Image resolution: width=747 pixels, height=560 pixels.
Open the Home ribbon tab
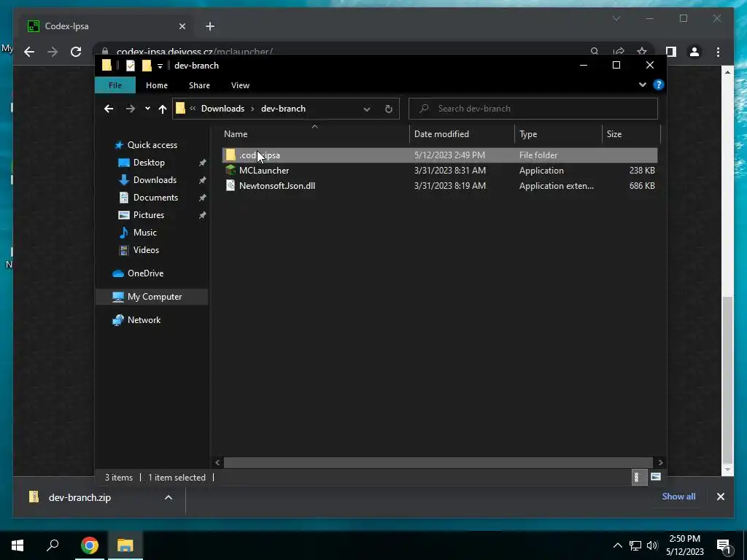[x=157, y=85]
